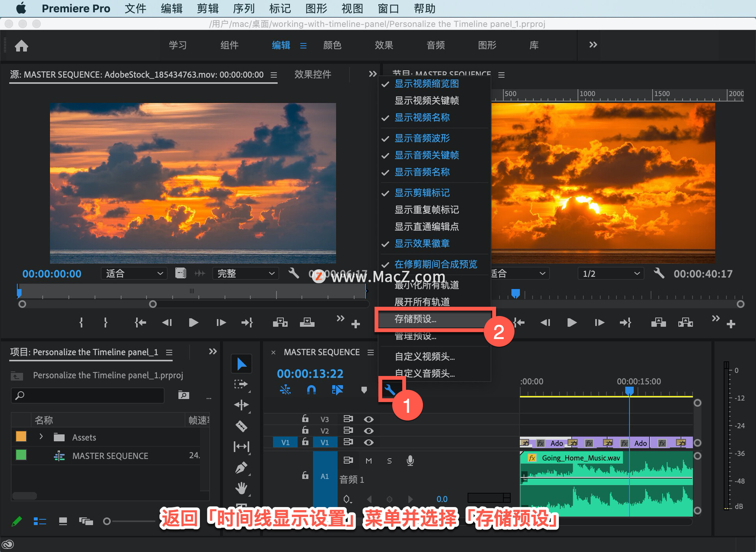Toggle snap magnet icon in timeline
Viewport: 756px width, 552px height.
311,390
